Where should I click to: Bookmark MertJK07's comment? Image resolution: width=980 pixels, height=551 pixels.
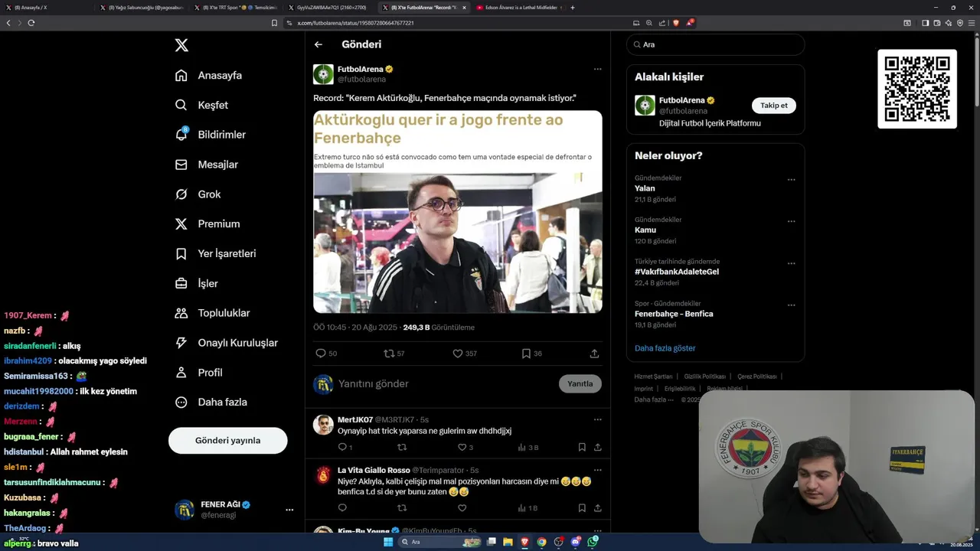coord(582,447)
